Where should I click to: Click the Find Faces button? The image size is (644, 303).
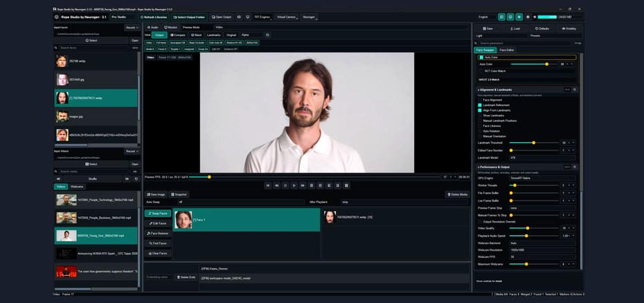[158, 243]
